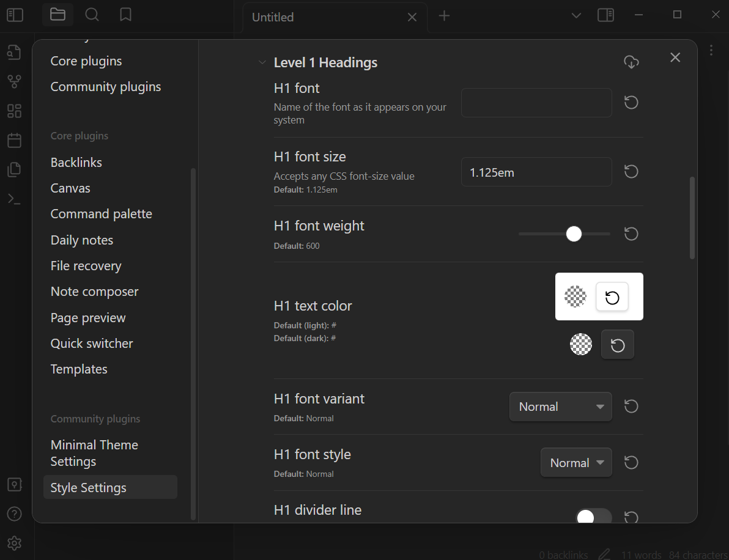This screenshot has width=729, height=560.
Task: Open File recovery plugin settings
Action: (86, 266)
